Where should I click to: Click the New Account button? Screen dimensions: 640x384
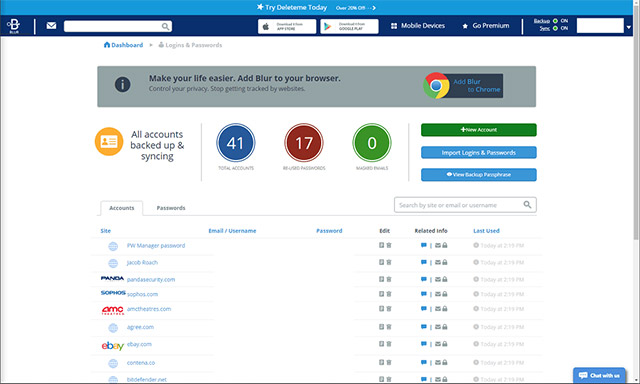coord(479,130)
